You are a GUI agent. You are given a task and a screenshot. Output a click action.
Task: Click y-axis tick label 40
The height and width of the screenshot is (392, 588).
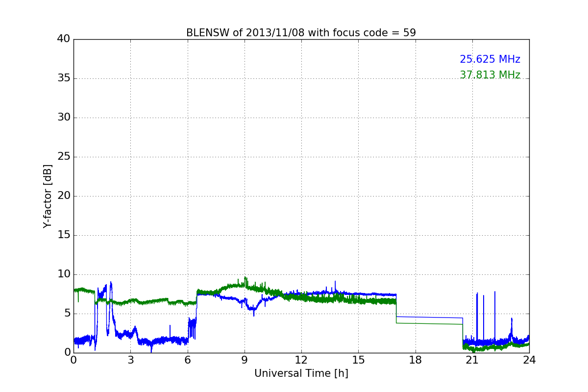point(64,39)
